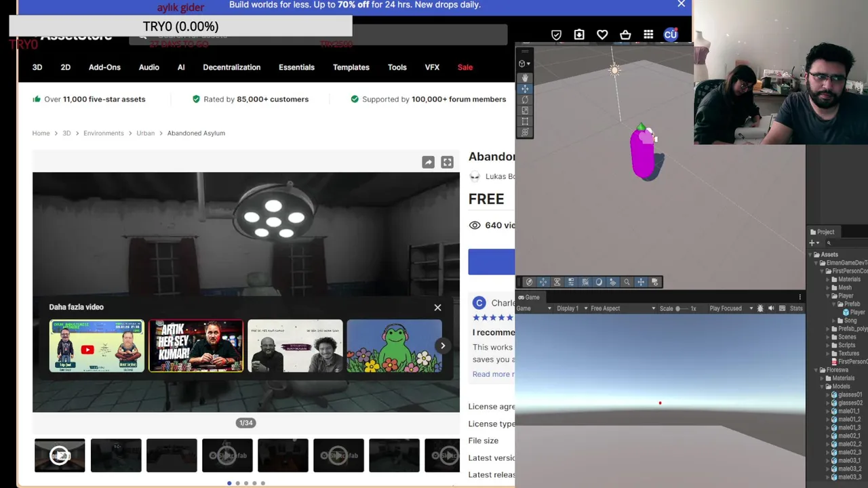
Task: Select the Scale tool in Scene toolbar
Action: tap(525, 110)
